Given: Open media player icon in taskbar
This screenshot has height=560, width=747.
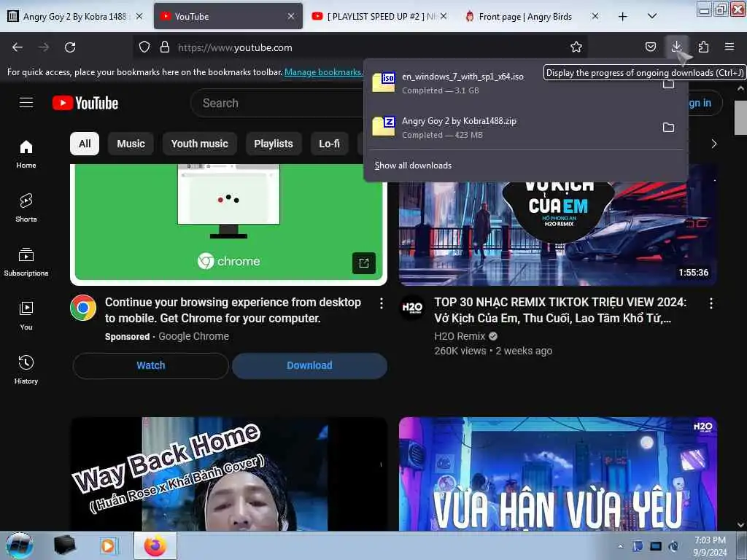Looking at the screenshot, I should [108, 545].
